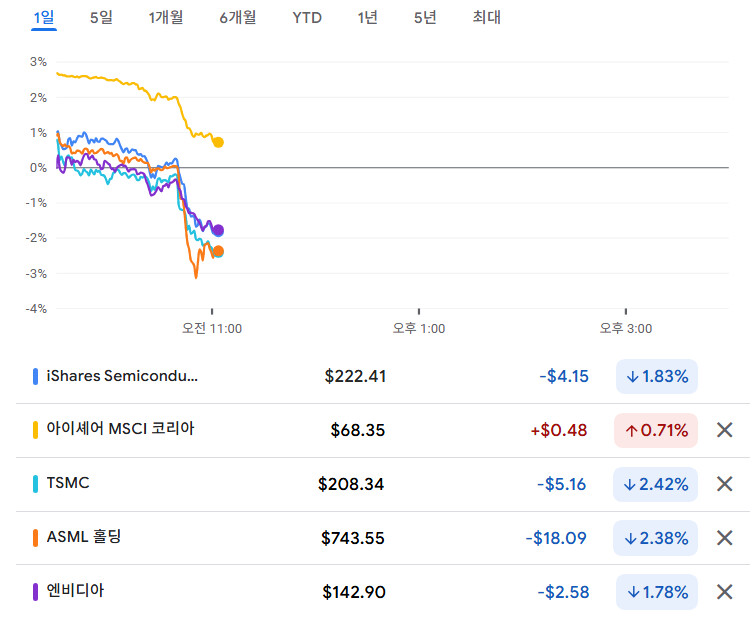
Task: Open TSMC stock details
Action: pos(68,483)
